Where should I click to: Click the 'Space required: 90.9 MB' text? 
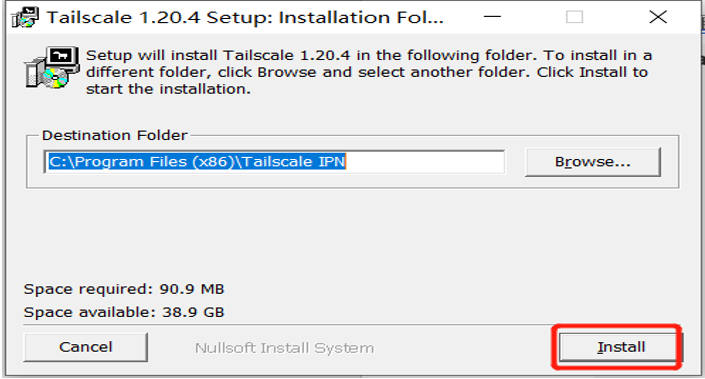pyautogui.click(x=124, y=289)
